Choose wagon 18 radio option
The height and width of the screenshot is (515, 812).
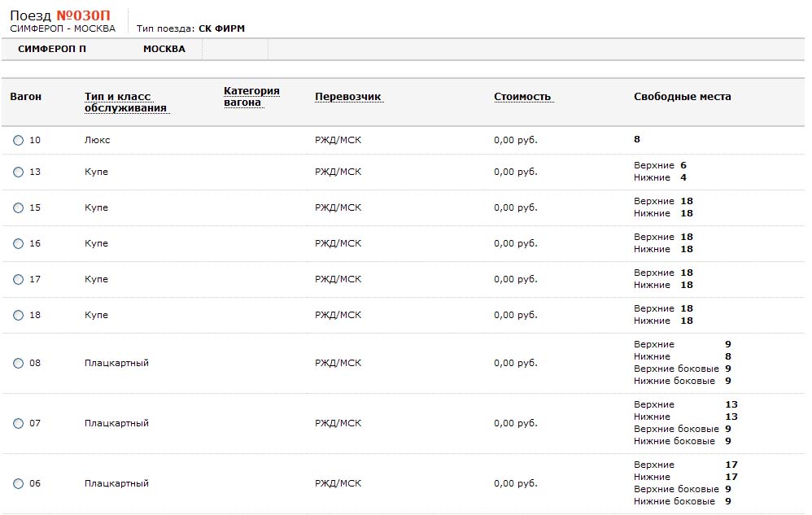[19, 316]
